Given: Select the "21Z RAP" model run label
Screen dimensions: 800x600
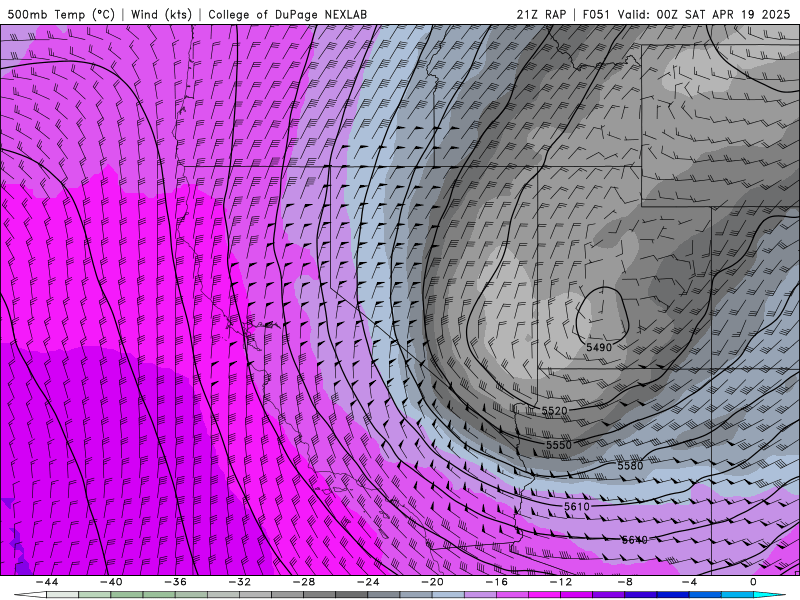Looking at the screenshot, I should click(x=541, y=14).
